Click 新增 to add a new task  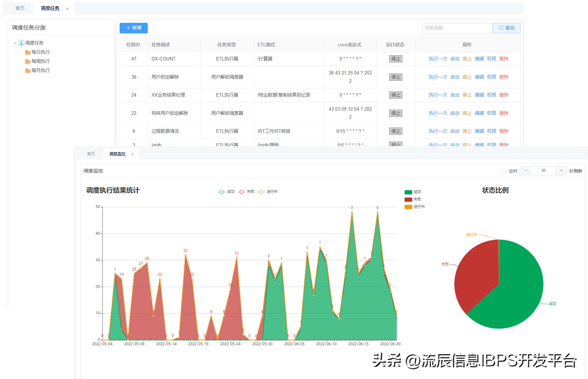133,28
